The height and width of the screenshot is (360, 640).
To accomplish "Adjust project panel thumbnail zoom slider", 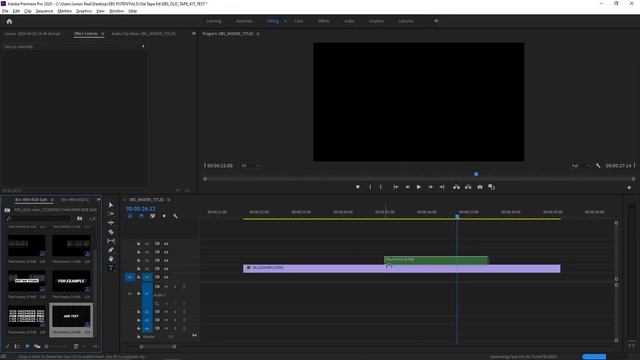I will 55,347.
